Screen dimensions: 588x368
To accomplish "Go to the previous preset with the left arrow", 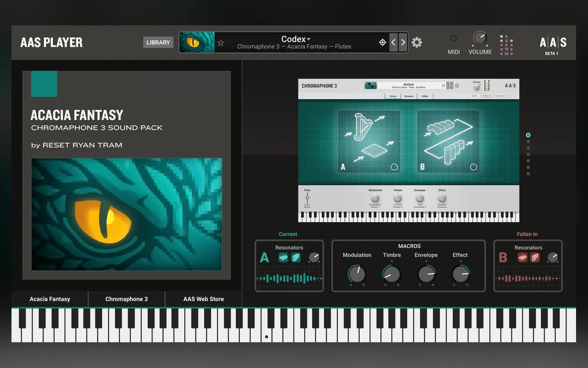I will [x=393, y=42].
